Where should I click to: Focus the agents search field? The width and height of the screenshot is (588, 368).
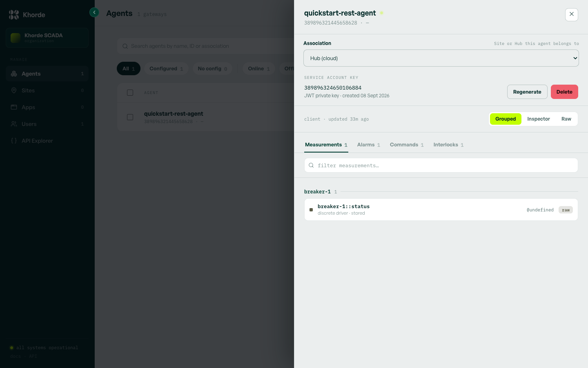(206, 46)
